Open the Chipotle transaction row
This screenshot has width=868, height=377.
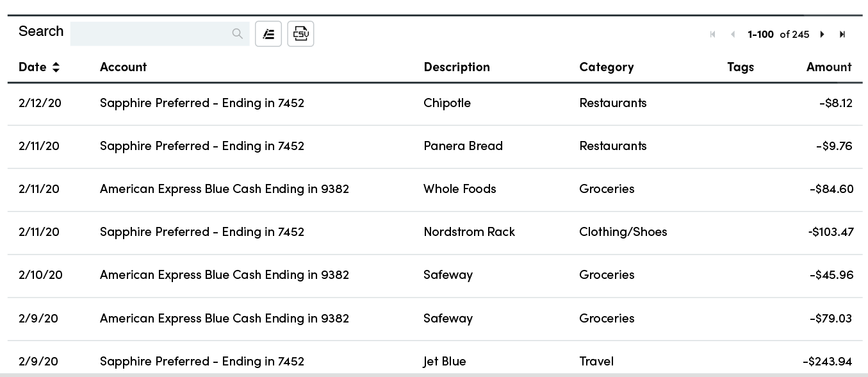tap(446, 103)
